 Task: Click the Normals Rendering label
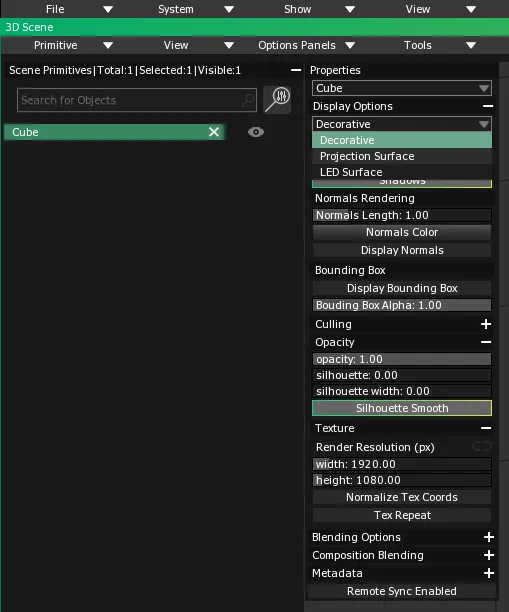click(x=365, y=198)
